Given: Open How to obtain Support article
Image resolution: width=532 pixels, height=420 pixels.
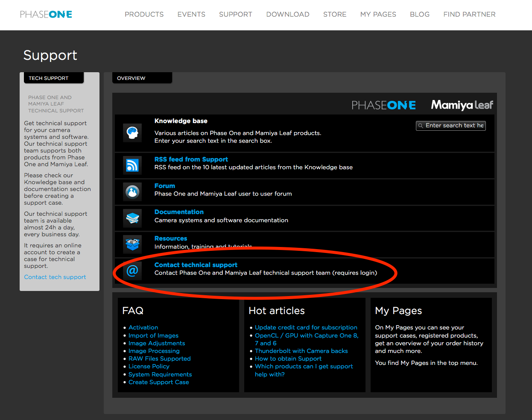Looking at the screenshot, I should click(288, 358).
